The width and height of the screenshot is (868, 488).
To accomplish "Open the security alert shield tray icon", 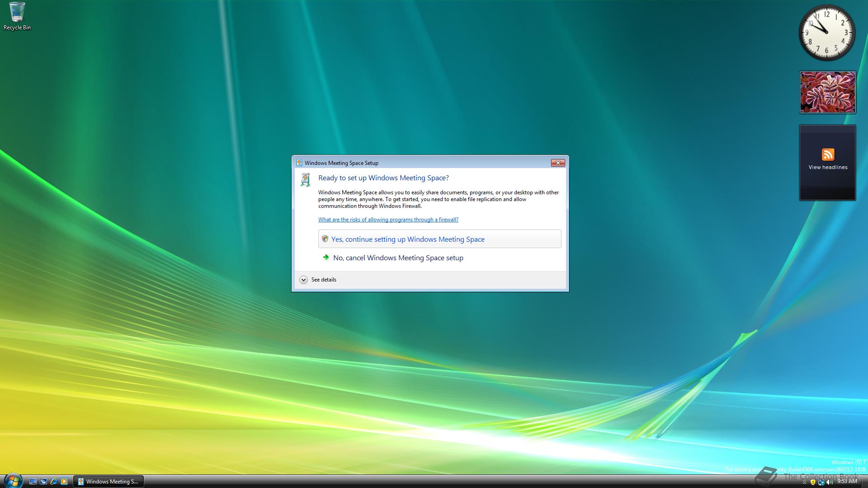I will click(813, 482).
